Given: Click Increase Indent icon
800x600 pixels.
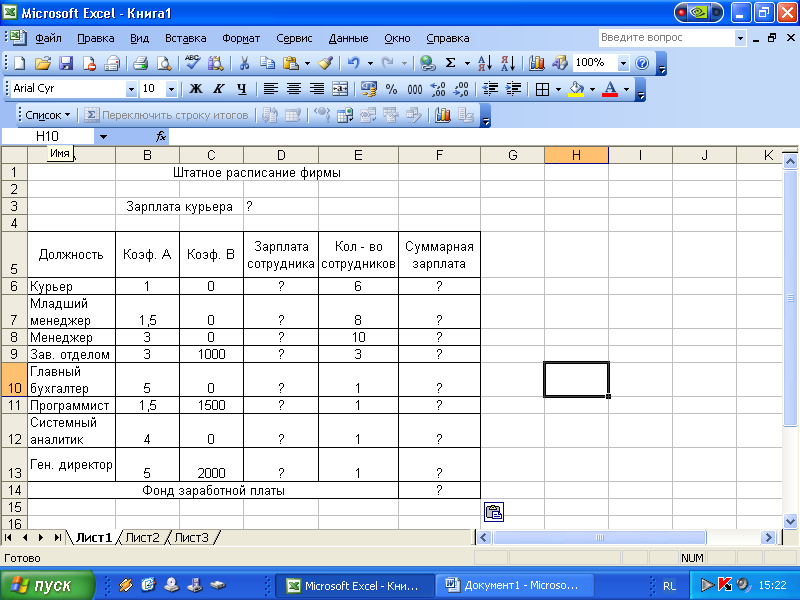Looking at the screenshot, I should tap(513, 89).
